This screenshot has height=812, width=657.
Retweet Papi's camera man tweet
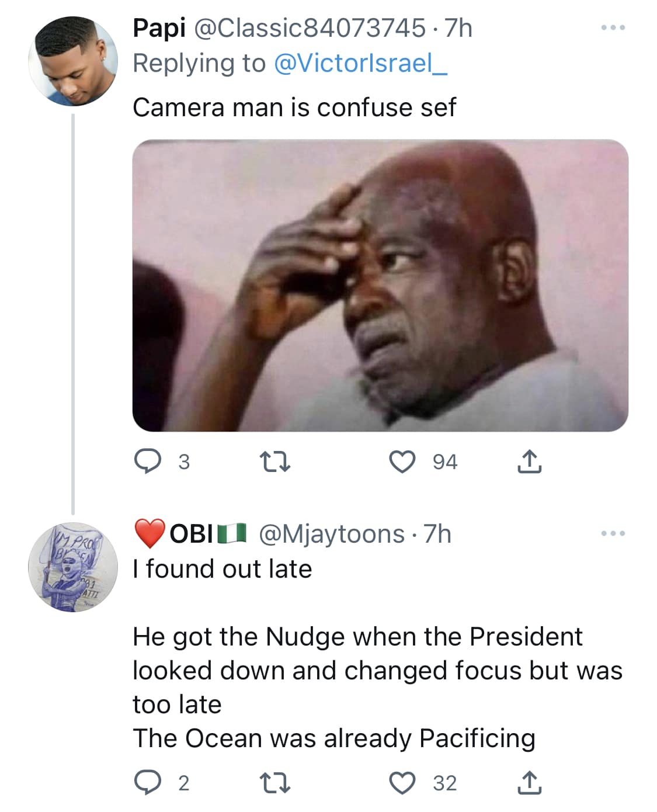(x=275, y=462)
